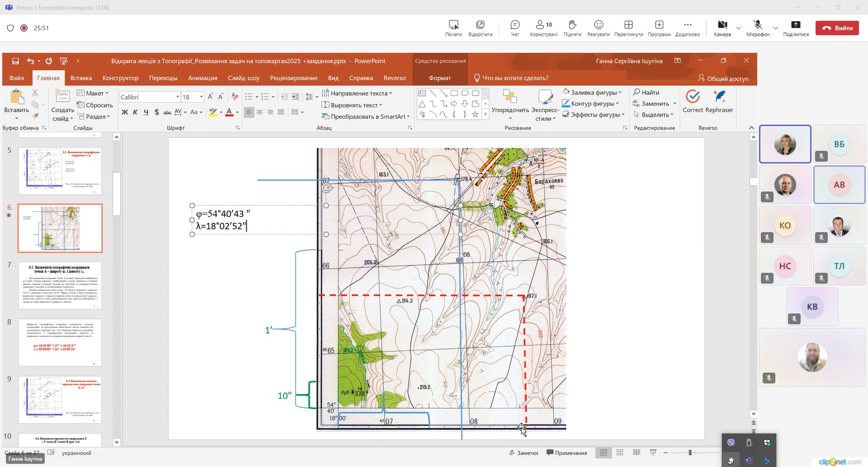Viewport: 868px width, 467px height.
Task: Toggle the Teams camera off
Action: click(722, 28)
